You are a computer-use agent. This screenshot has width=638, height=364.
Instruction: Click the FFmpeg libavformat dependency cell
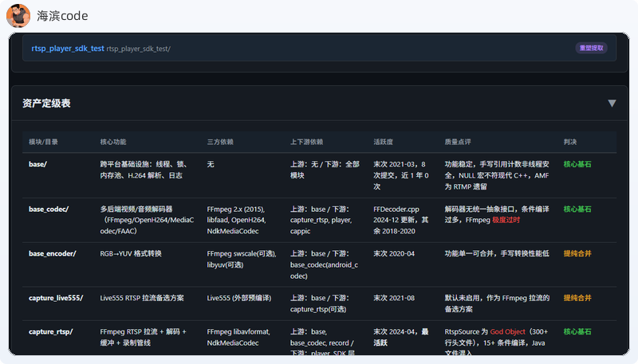[x=238, y=337]
